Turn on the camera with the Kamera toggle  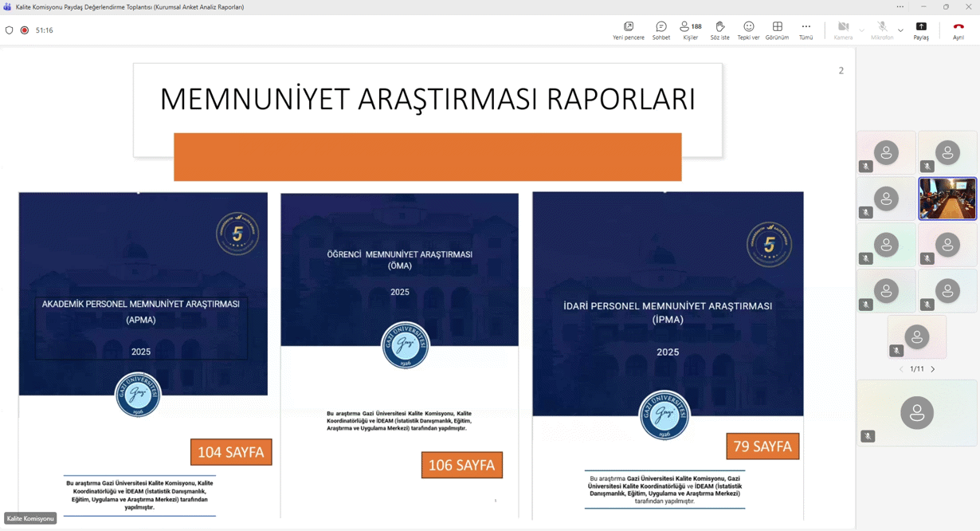point(842,26)
